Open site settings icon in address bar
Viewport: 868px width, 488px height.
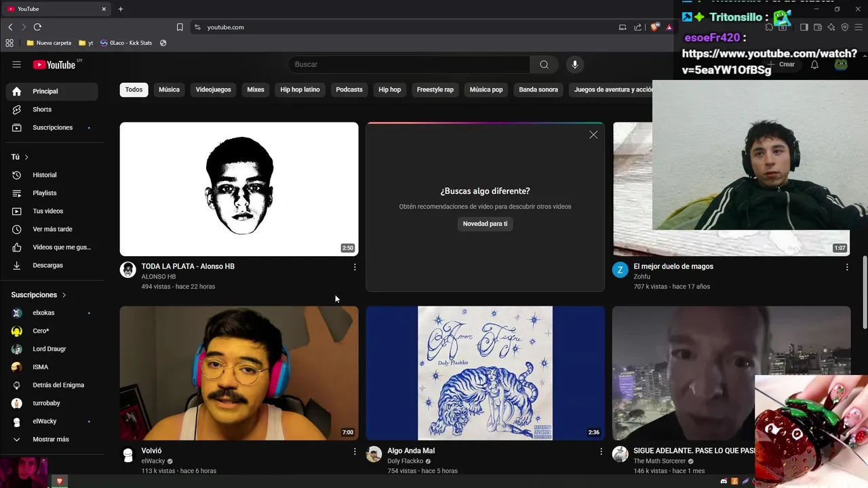point(197,27)
